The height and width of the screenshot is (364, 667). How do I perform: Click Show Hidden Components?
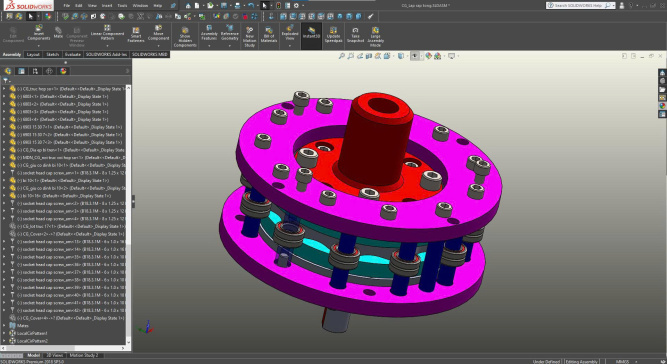click(185, 37)
